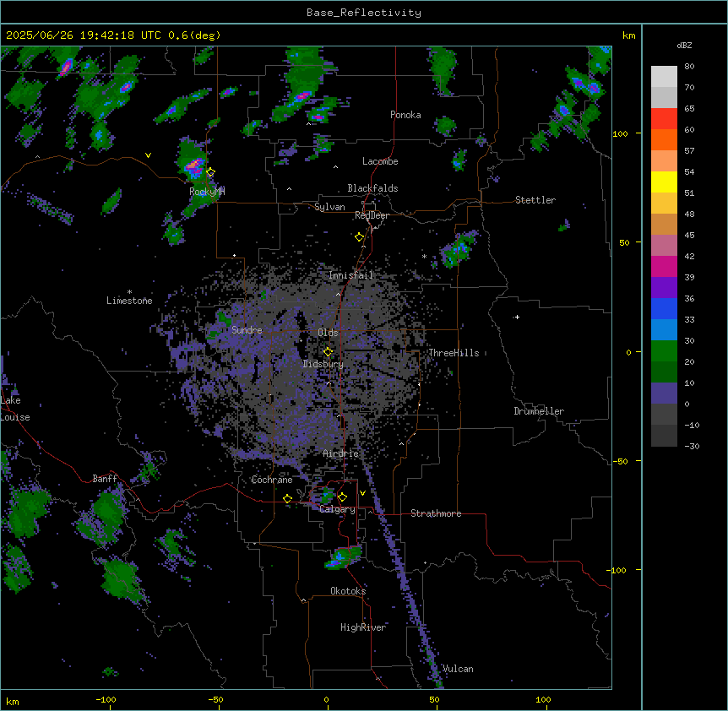Select the yellow diamond marker south of RedDeer

[x=359, y=237]
